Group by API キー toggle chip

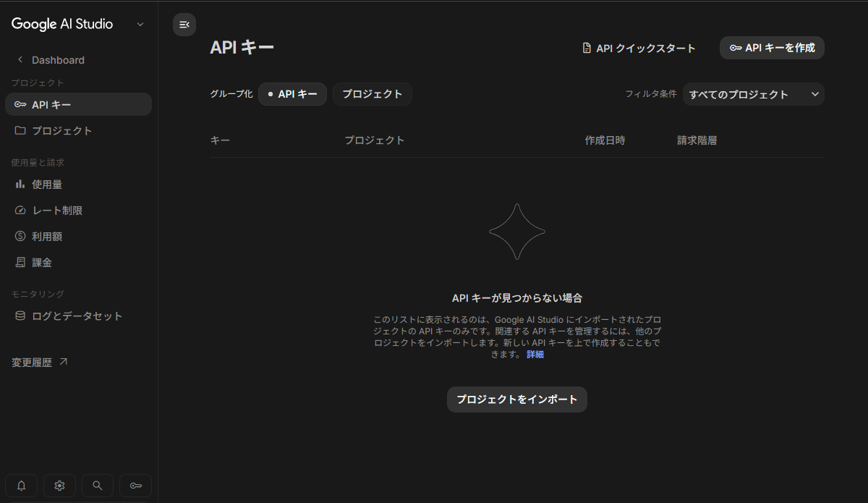point(292,94)
